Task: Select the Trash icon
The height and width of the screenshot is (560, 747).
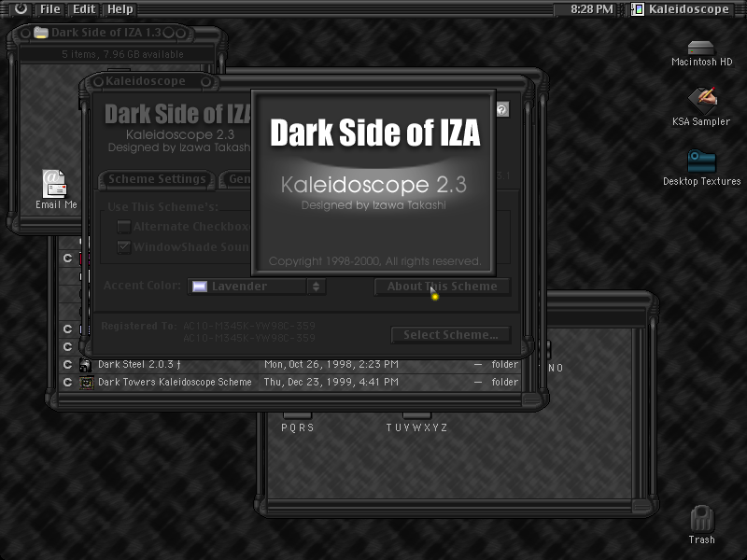Action: tap(702, 519)
